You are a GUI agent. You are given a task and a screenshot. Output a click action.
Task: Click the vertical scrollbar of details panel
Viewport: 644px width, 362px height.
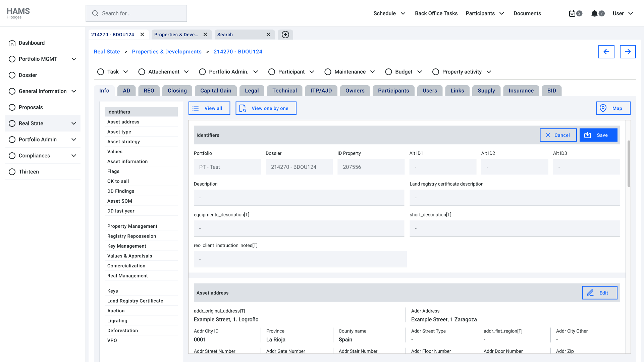click(x=629, y=164)
